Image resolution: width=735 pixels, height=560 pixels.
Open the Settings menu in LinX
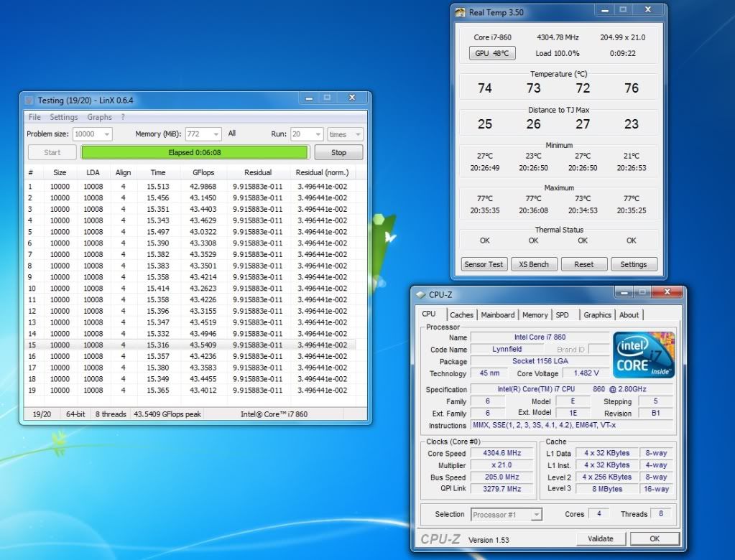coord(64,117)
